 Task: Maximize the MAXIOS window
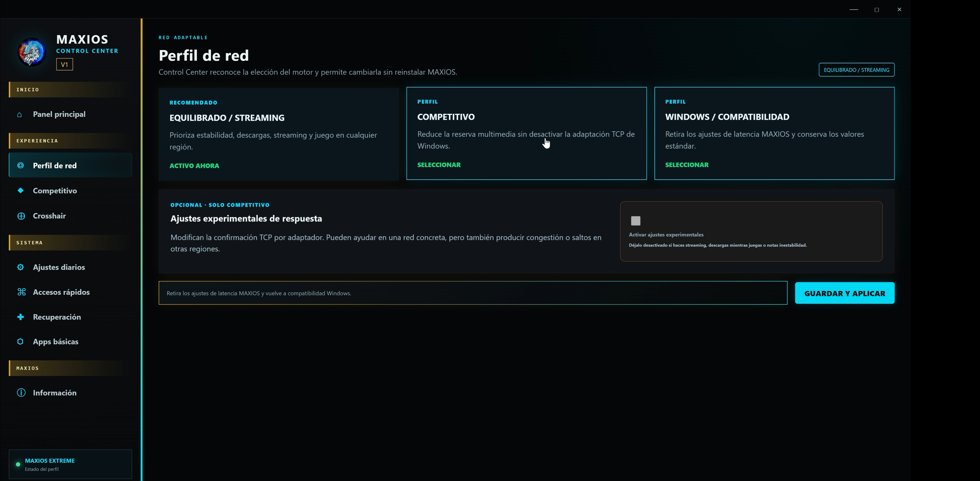click(877, 10)
